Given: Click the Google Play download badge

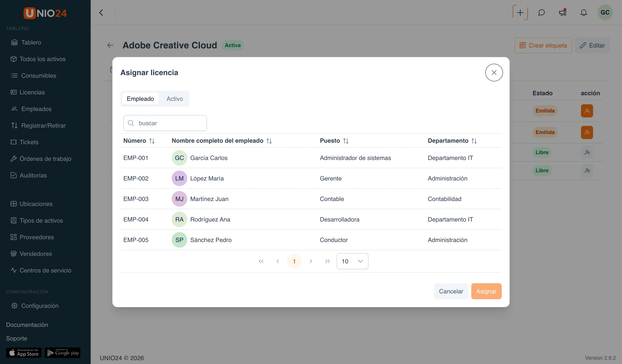Looking at the screenshot, I should coord(62,353).
